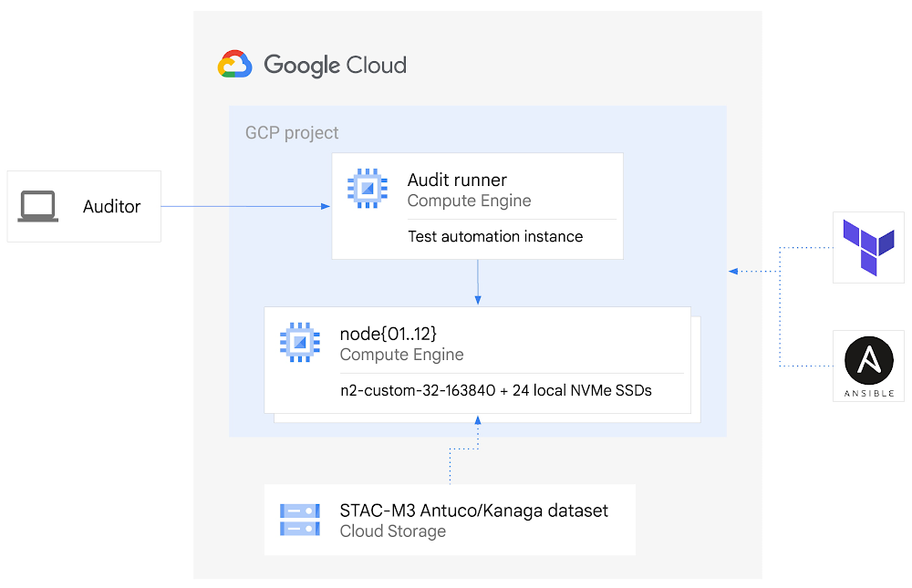Click the "STAC-M3 Antuco/Kanaga dataset" title
Screen dimensions: 912x588
click(473, 511)
